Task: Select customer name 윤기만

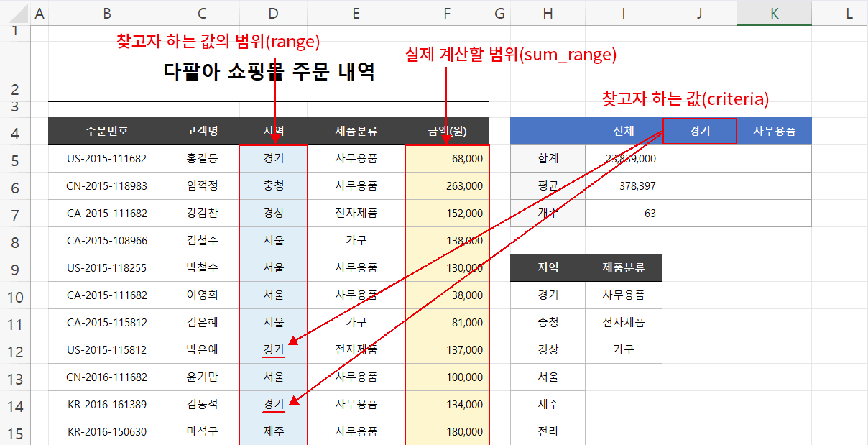Action: 202,377
